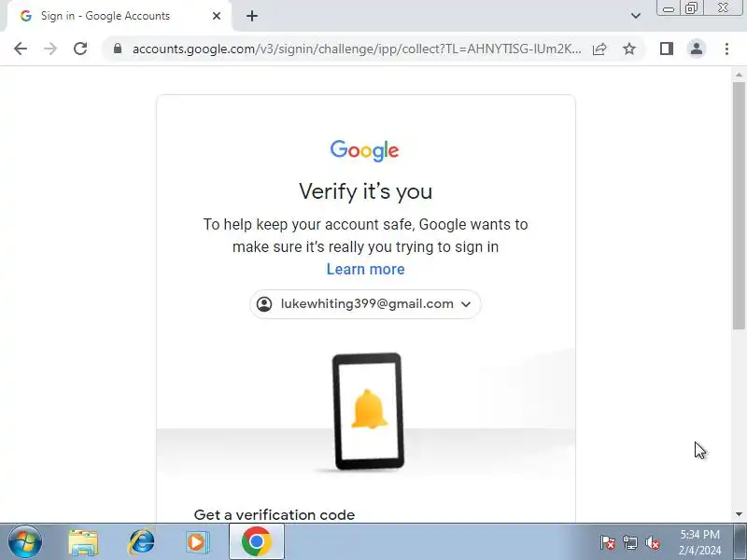The width and height of the screenshot is (747, 560).
Task: Open the tab search chevron dropdown
Action: click(x=636, y=16)
